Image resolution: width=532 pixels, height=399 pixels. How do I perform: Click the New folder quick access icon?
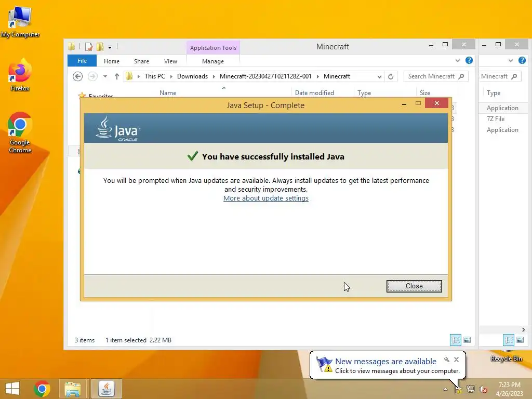[x=100, y=47]
